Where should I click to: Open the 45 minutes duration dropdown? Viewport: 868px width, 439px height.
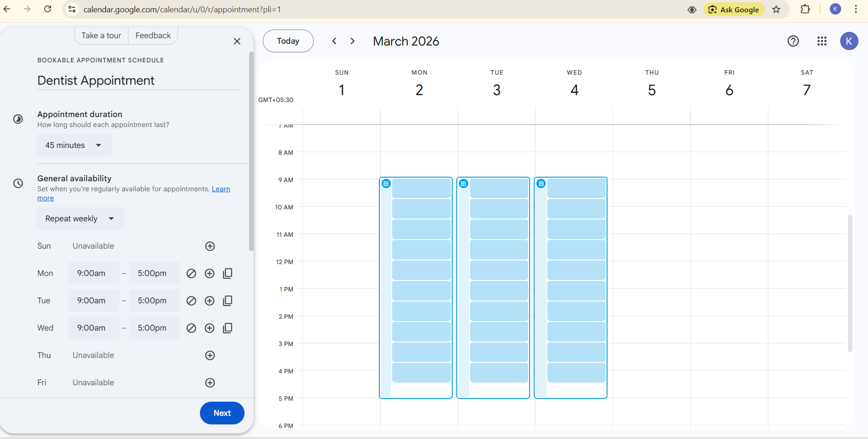74,145
